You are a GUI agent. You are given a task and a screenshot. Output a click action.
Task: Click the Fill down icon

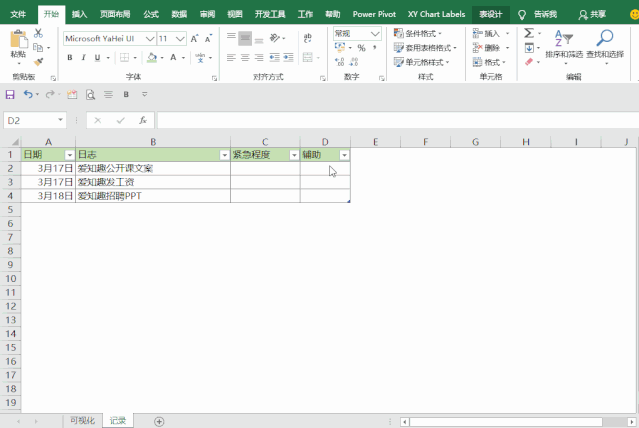point(529,48)
